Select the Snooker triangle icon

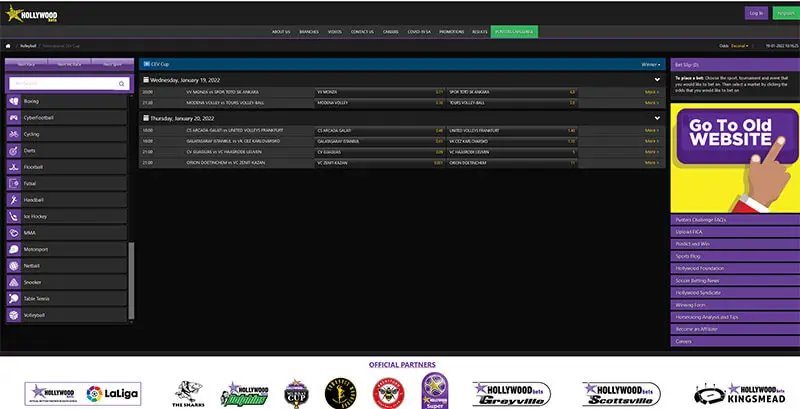tap(13, 283)
